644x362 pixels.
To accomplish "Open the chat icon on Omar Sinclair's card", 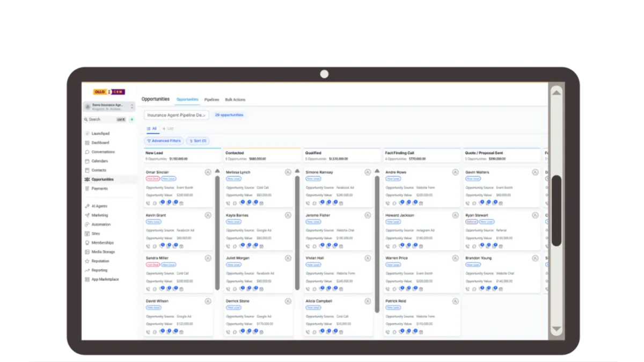I will coord(155,204).
